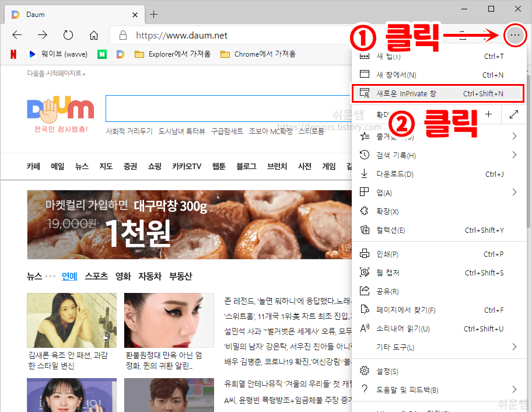Viewport: 532px width, 412px height.
Task: Open 도움말 및 피드백 menu item
Action: [x=438, y=390]
